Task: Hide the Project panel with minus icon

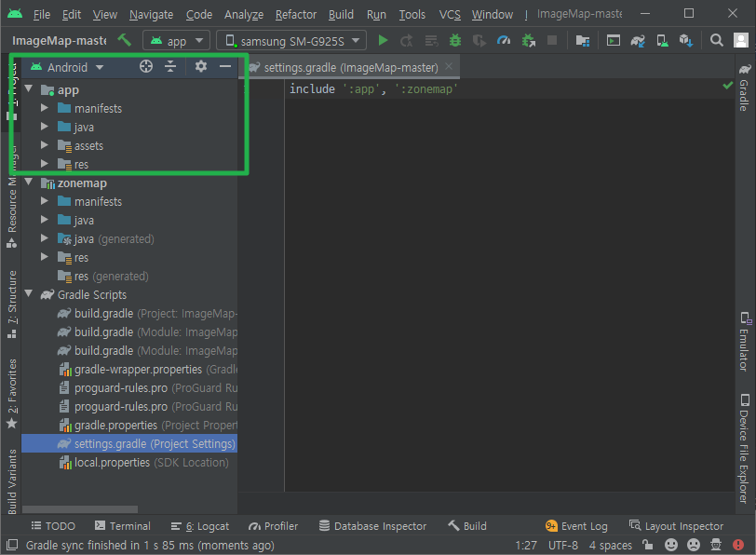Action: [225, 66]
